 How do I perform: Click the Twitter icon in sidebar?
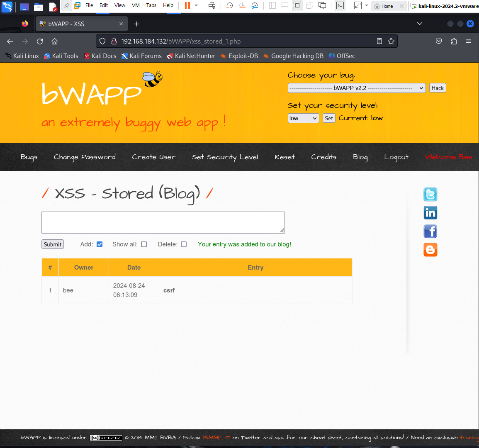click(430, 195)
